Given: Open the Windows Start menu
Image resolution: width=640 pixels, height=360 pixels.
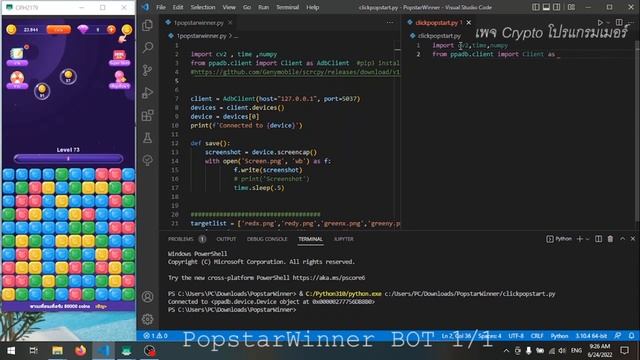Looking at the screenshot, I should 11,350.
